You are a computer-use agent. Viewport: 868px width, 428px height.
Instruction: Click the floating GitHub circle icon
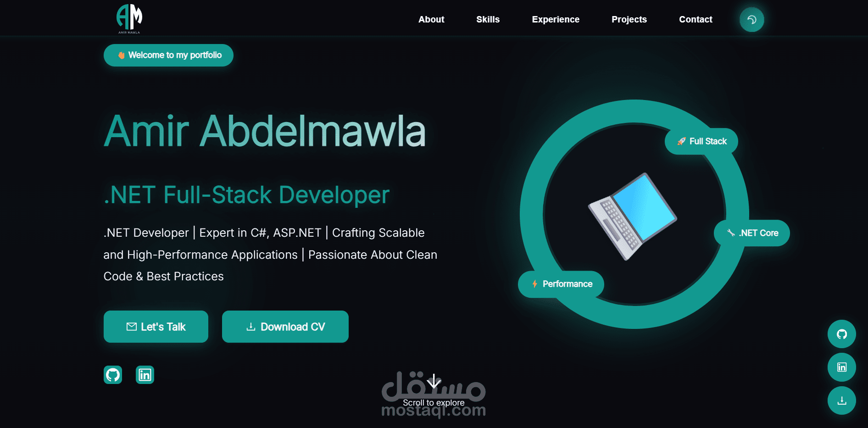[841, 334]
